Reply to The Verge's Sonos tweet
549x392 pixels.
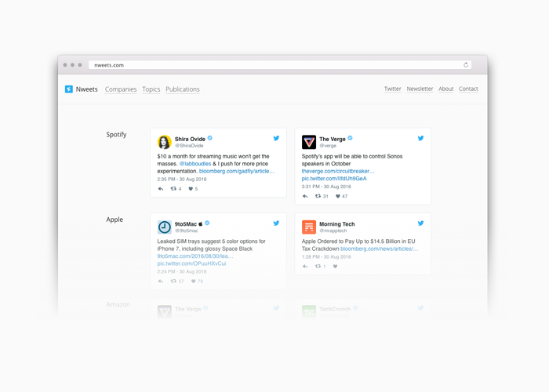(305, 196)
